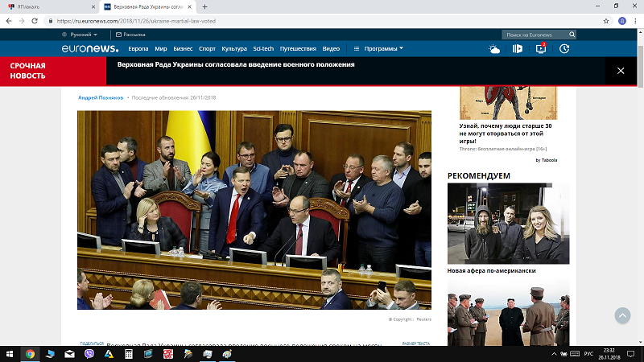Open the notification center icon
This screenshot has height=362, width=644.
pyautogui.click(x=631, y=354)
